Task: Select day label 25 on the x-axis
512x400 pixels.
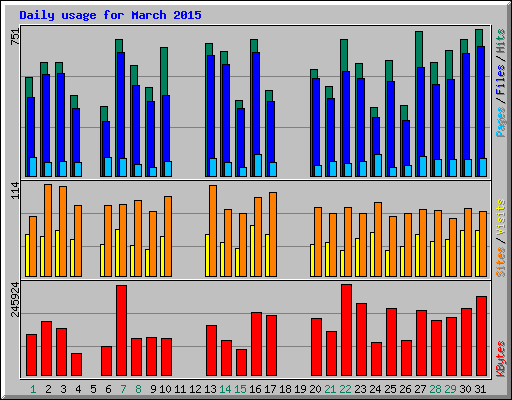Action: click(390, 389)
